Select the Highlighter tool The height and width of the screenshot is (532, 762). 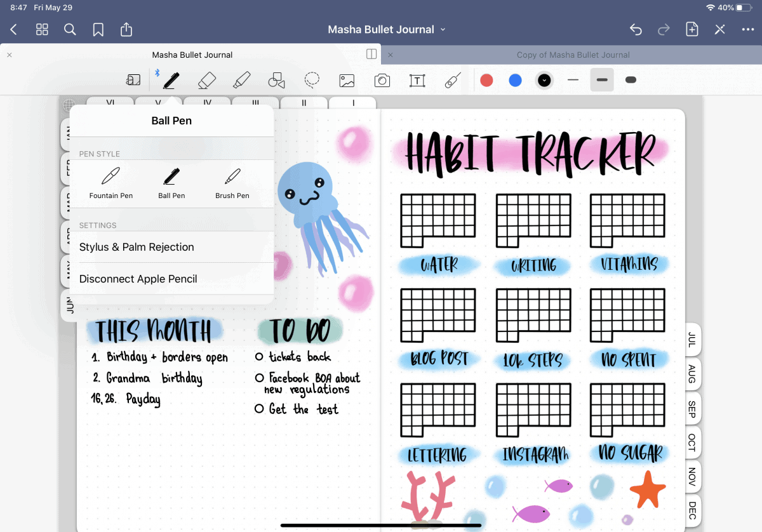coord(241,80)
